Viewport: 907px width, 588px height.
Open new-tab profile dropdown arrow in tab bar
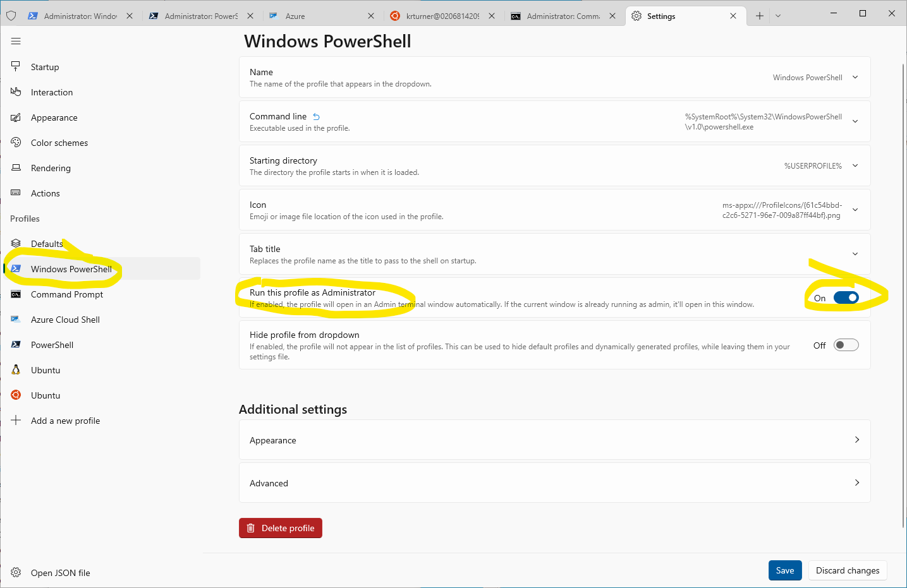click(778, 16)
